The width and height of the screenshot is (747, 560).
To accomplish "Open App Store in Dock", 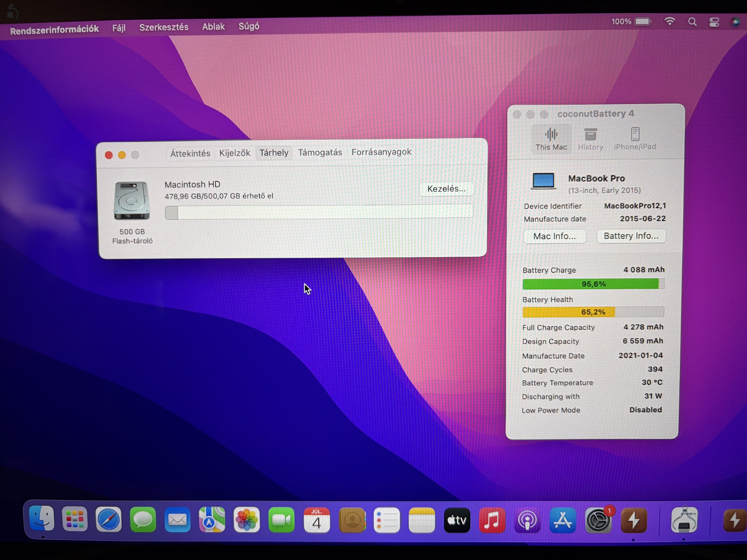I will [562, 520].
